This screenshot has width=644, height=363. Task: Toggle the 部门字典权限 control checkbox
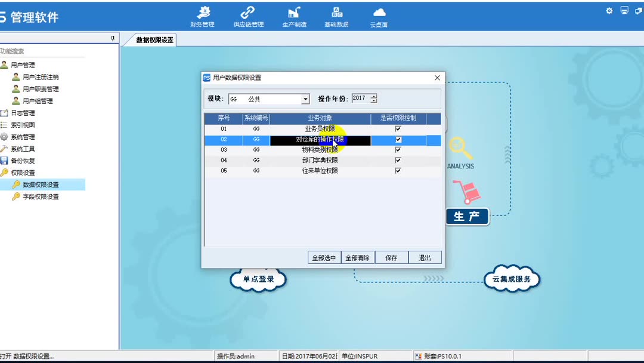click(398, 159)
